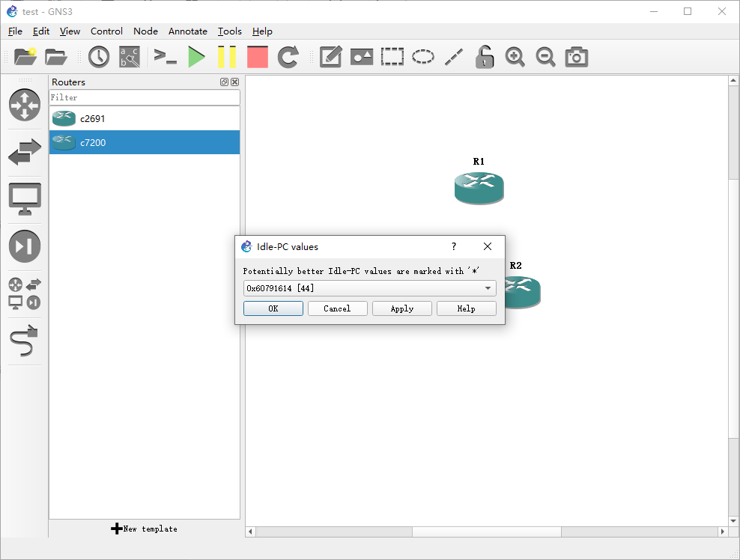Click the Filter input field
Screen dimensions: 740x560
coord(145,97)
